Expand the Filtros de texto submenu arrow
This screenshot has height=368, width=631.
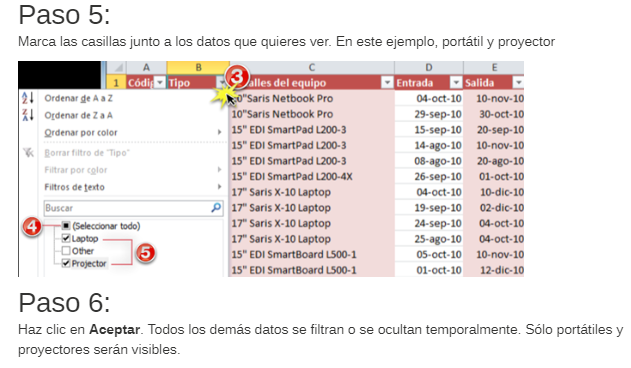[x=219, y=186]
